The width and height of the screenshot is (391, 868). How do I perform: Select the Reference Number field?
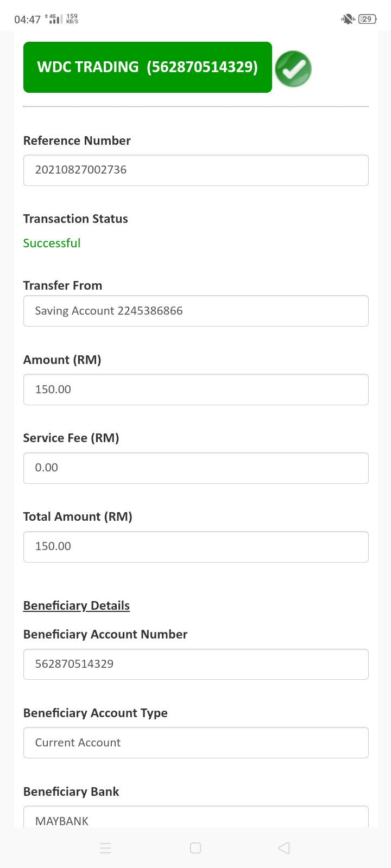(196, 170)
